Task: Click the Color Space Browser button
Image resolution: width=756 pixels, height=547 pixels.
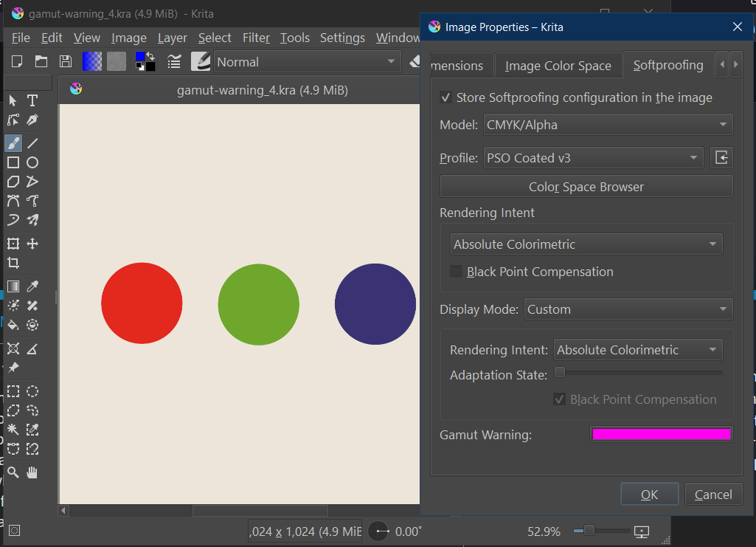Action: pyautogui.click(x=586, y=187)
